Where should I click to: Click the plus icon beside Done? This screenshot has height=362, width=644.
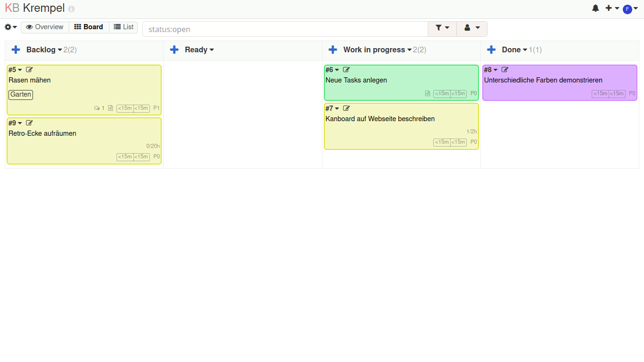point(491,50)
